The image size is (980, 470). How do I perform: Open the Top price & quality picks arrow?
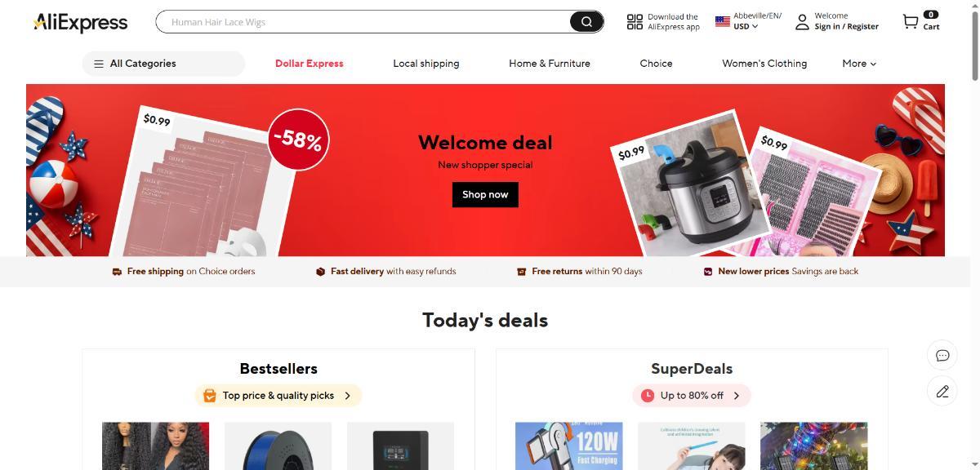[x=347, y=396]
